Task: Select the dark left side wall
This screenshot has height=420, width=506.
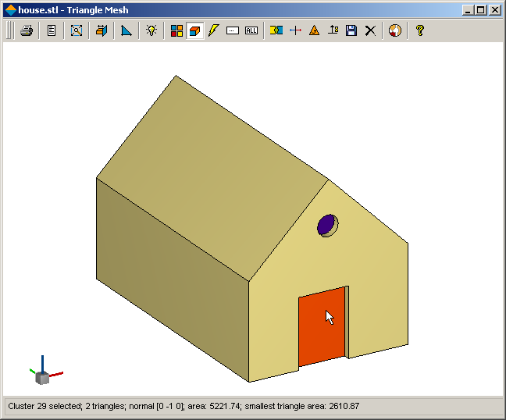Action: coord(173,279)
